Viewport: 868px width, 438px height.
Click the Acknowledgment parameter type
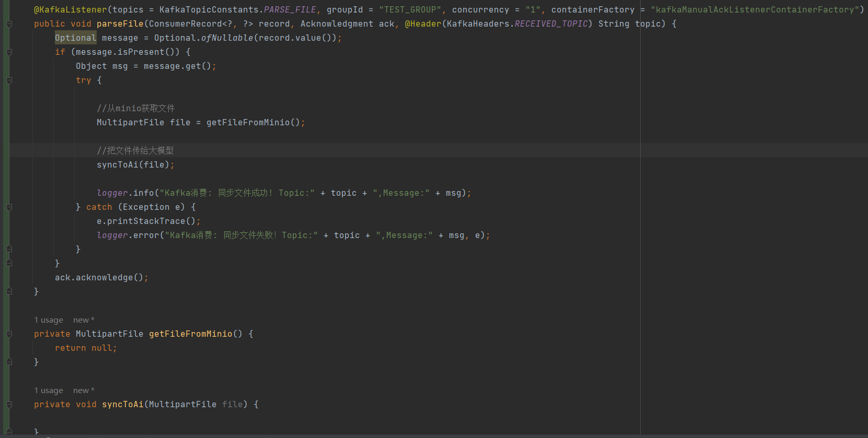(337, 24)
